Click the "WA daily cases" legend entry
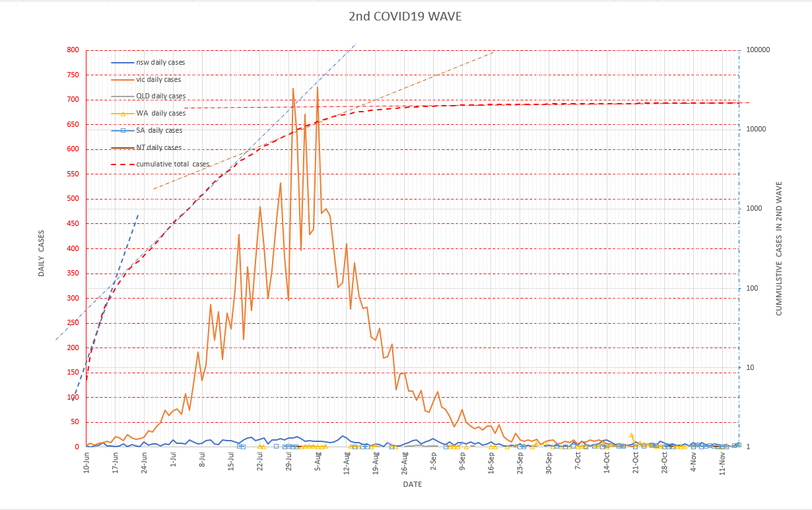 point(149,113)
